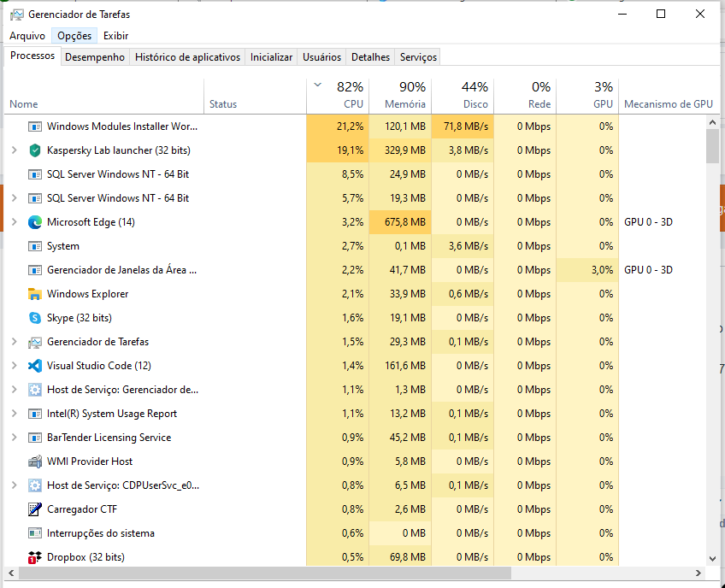This screenshot has height=588, width=725.
Task: Sort processes by the Nome column
Action: click(104, 97)
